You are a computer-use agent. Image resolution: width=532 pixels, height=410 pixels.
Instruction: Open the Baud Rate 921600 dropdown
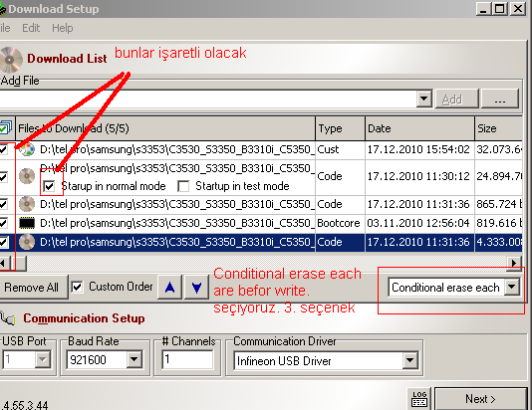point(134,359)
